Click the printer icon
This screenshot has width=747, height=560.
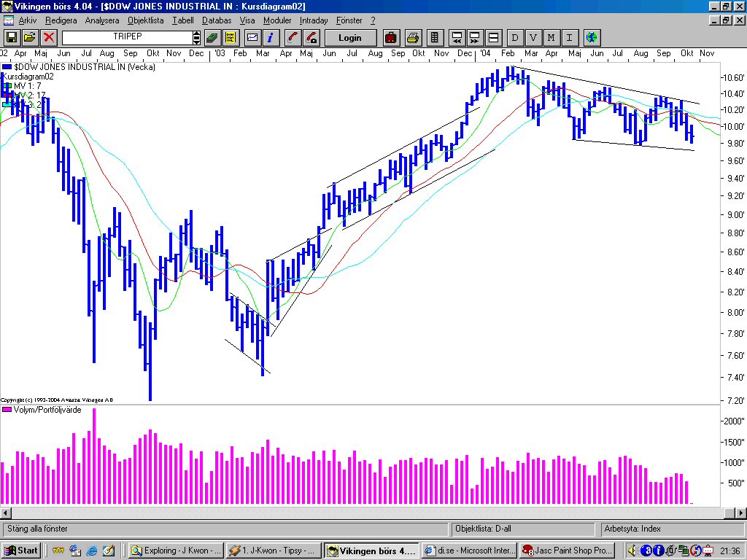point(413,38)
